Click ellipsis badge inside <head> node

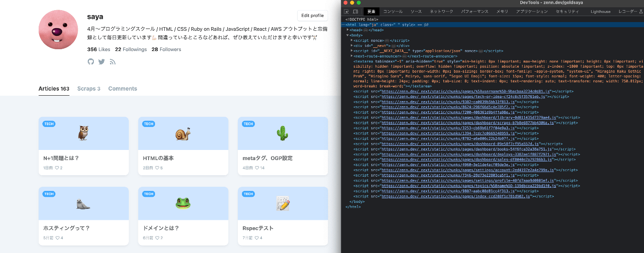365,30
